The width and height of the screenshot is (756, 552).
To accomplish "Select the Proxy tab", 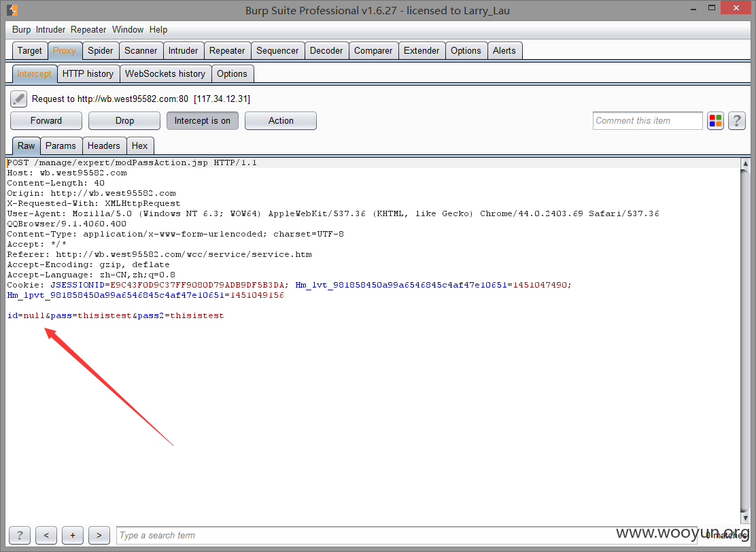I will [64, 50].
